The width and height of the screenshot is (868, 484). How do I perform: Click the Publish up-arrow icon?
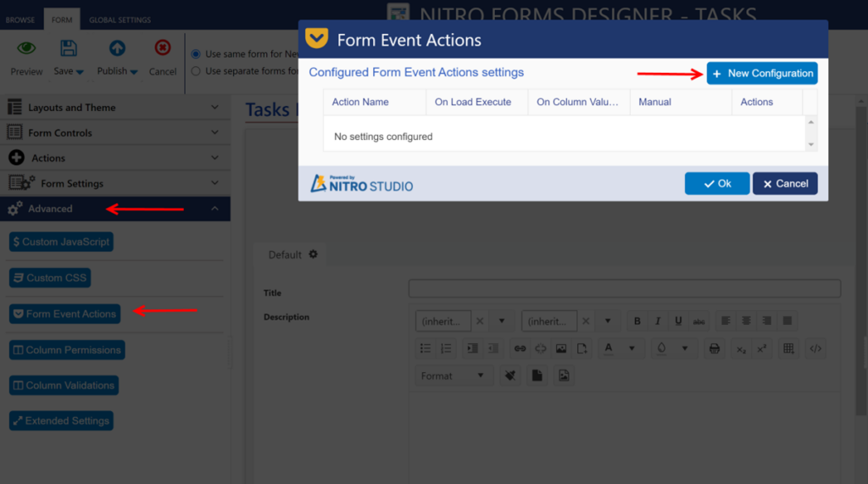click(x=117, y=49)
